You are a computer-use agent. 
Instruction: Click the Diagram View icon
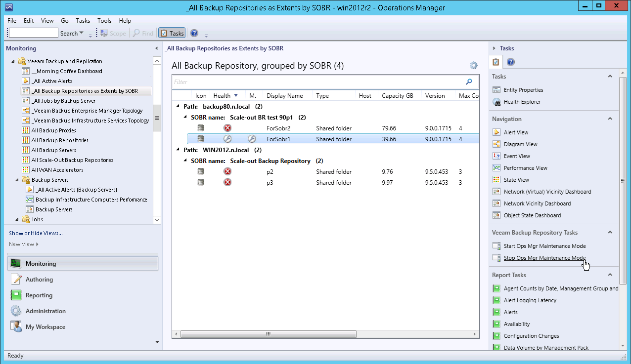[496, 144]
